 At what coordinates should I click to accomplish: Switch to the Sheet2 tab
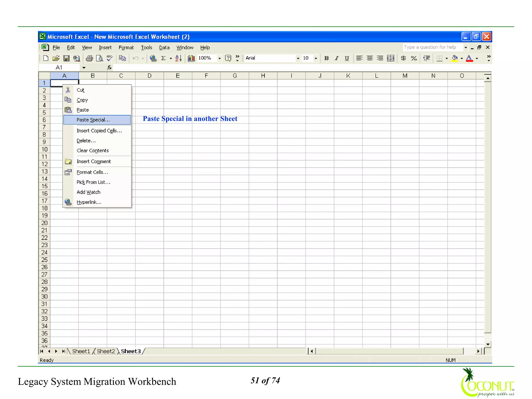106,351
